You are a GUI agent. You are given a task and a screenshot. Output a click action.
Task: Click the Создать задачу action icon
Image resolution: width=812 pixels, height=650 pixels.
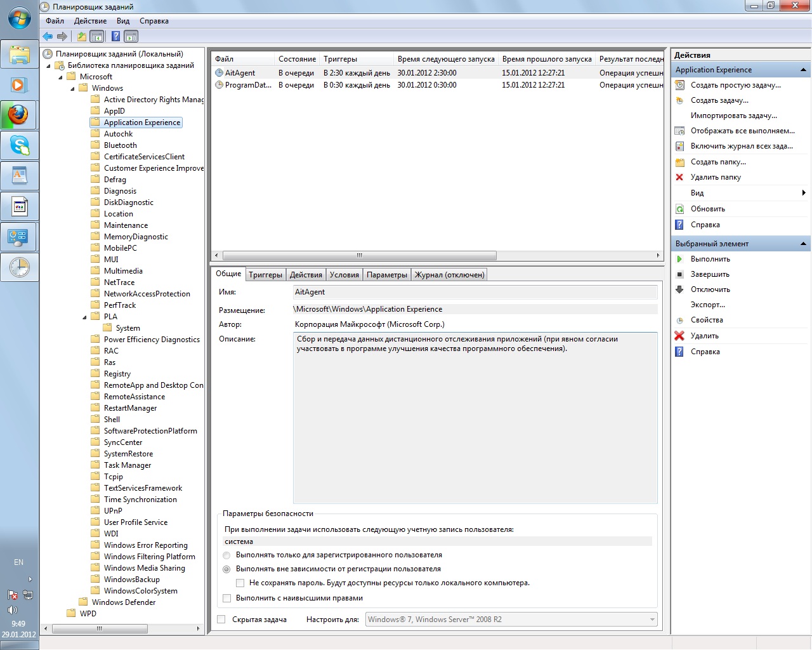(679, 100)
